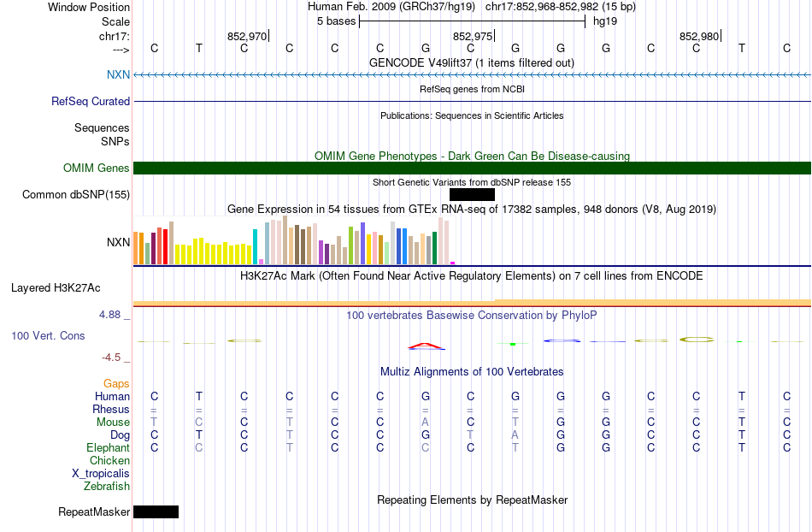Click Short Genetic Variants from dbSNP title
The image size is (812, 532).
(x=472, y=182)
